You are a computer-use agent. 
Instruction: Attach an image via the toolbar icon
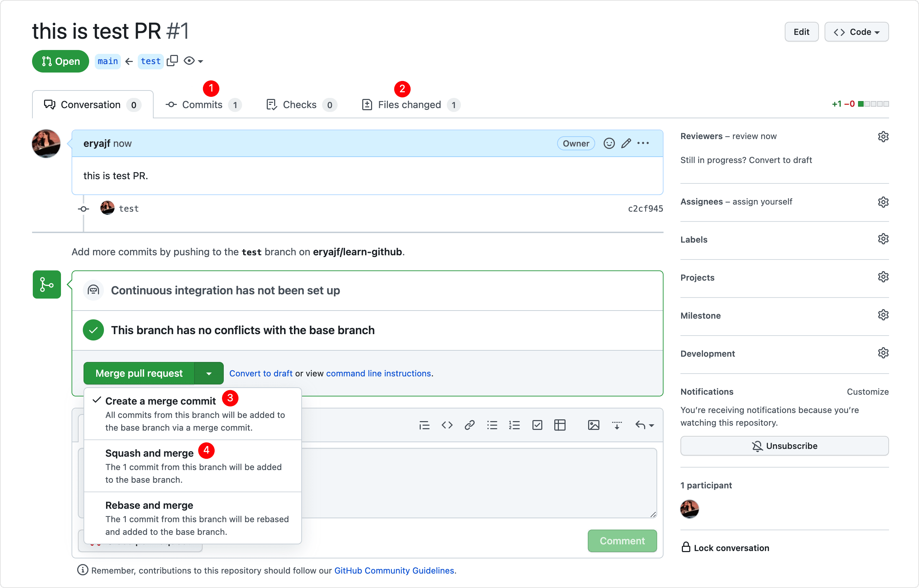[593, 425]
